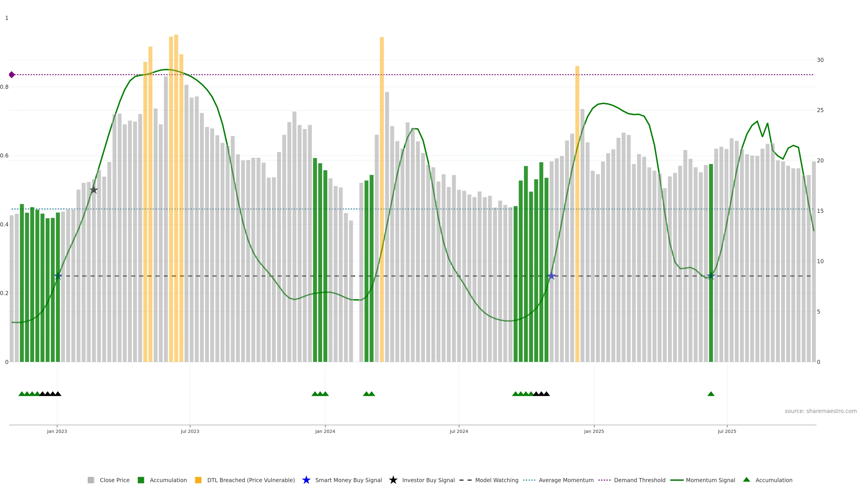The height and width of the screenshot is (488, 868).
Task: Click the lone green accumulation triangle near Jul 2025
Action: click(711, 394)
